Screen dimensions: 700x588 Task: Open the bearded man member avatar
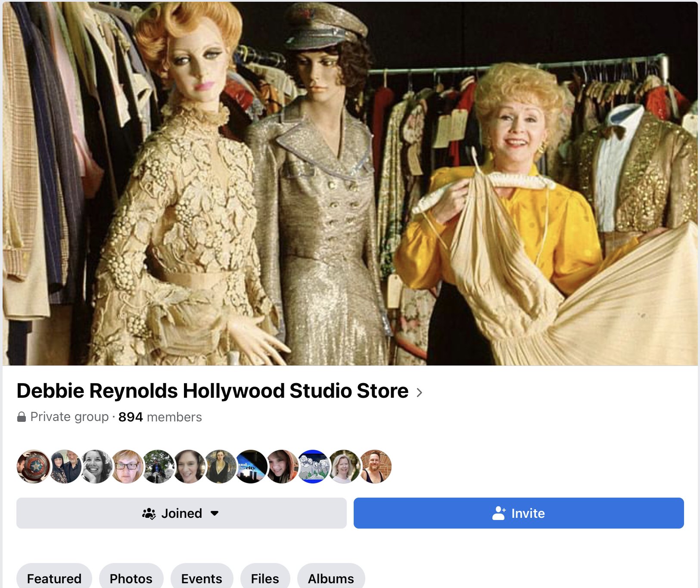[376, 467]
